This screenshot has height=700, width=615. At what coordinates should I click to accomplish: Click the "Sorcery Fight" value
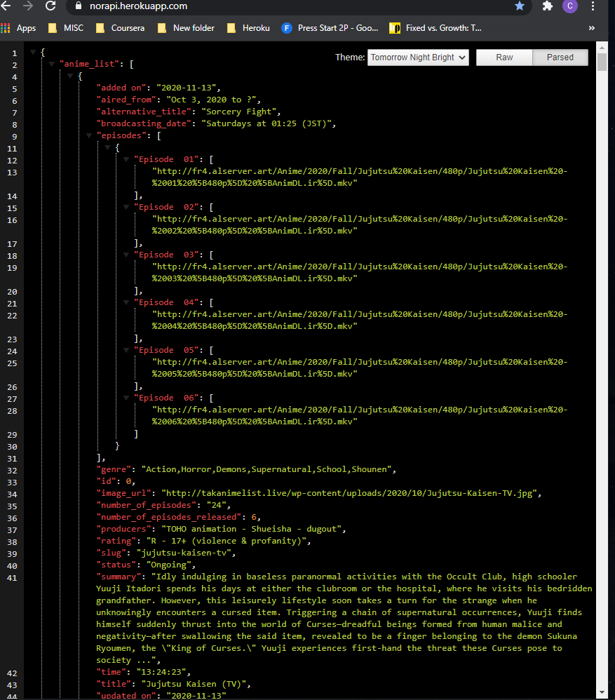coord(238,112)
